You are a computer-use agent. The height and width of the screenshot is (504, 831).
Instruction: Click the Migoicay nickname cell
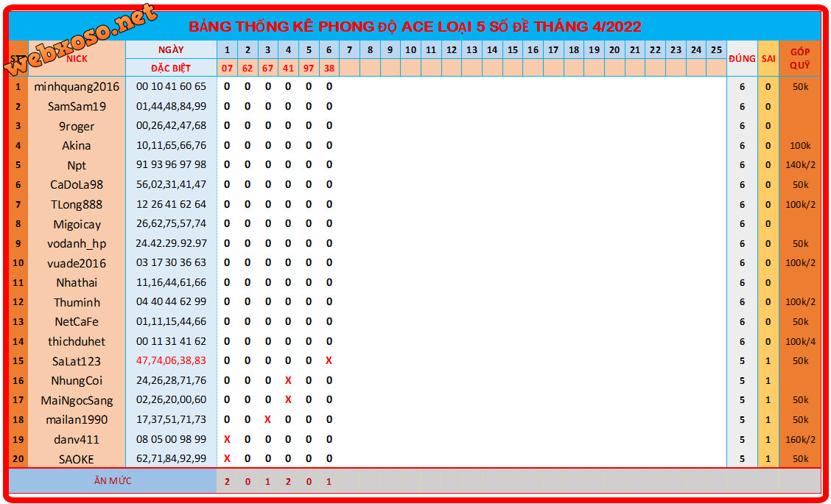(x=77, y=224)
